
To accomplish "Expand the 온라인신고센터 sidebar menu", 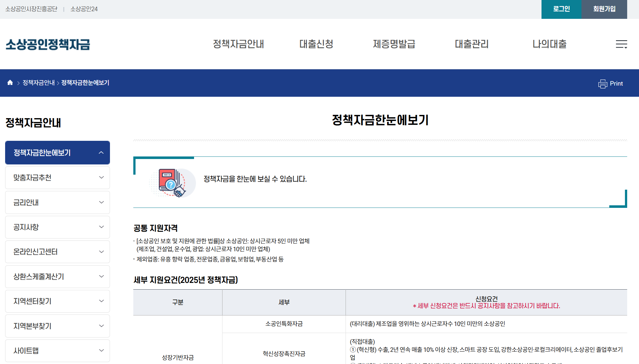I will tap(57, 252).
